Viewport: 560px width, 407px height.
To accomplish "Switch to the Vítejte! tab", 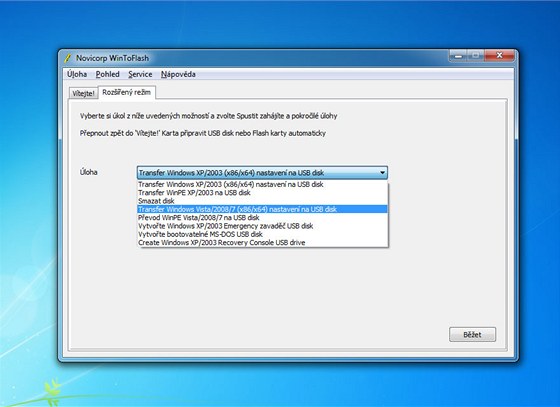I will 84,94.
